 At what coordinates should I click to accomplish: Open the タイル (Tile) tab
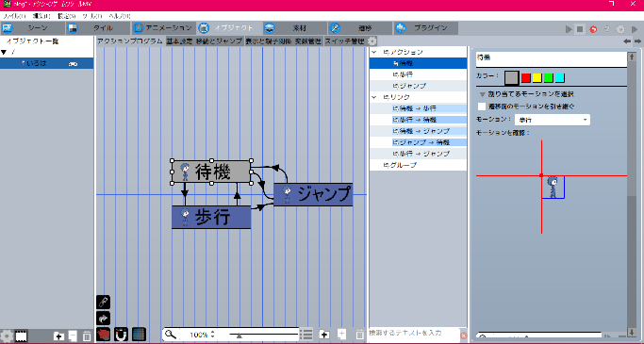[98, 28]
